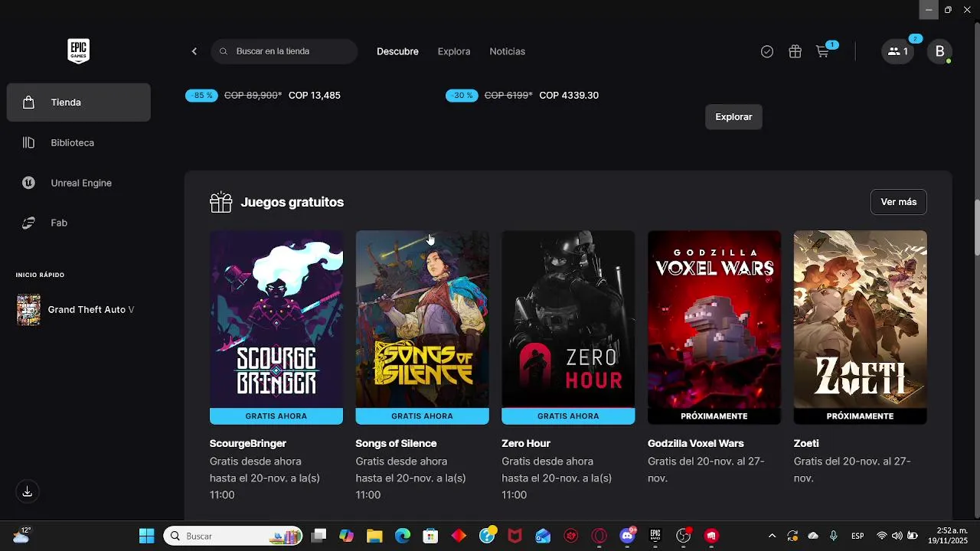Switch to Explora tab
The height and width of the screenshot is (551, 980).
[x=454, y=51]
